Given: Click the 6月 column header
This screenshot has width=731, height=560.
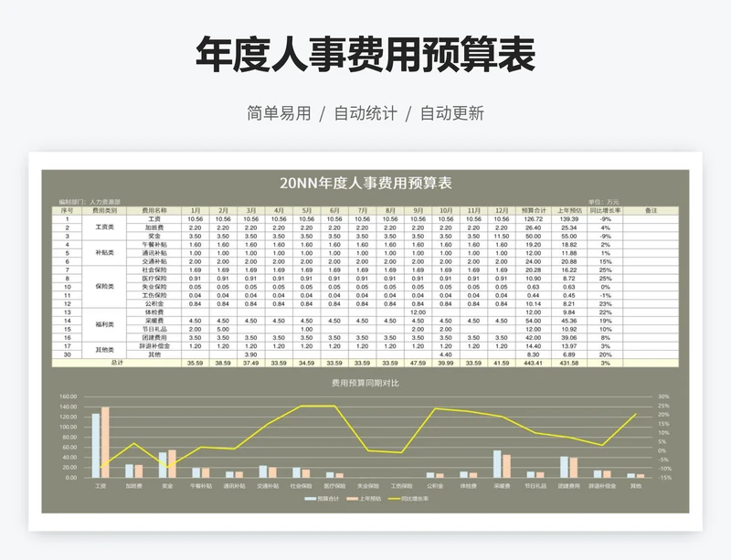Looking at the screenshot, I should click(x=334, y=210).
